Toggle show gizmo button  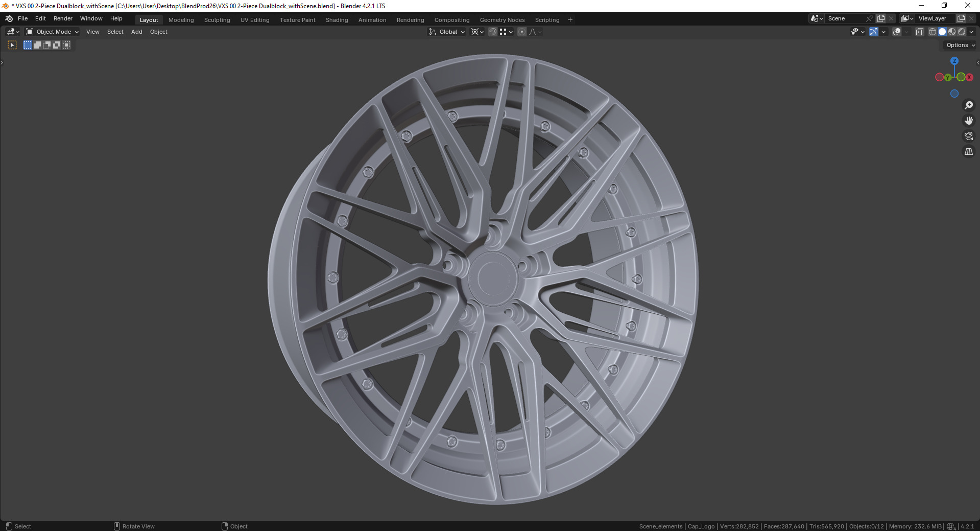click(874, 32)
